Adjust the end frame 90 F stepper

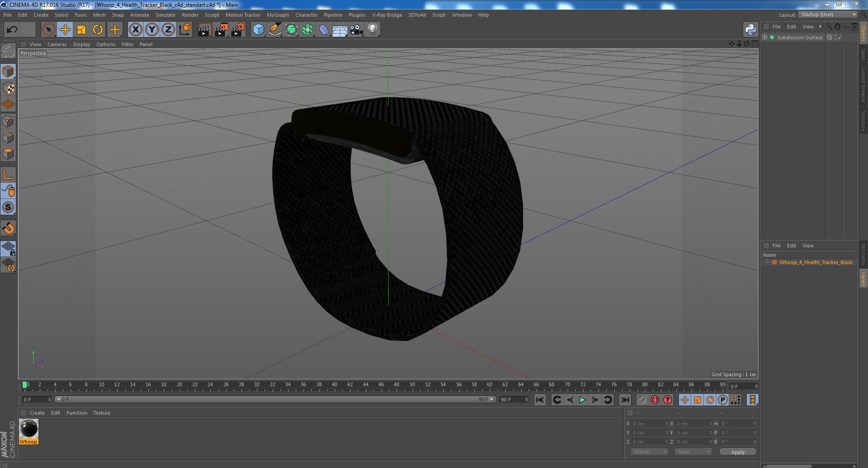click(526, 400)
